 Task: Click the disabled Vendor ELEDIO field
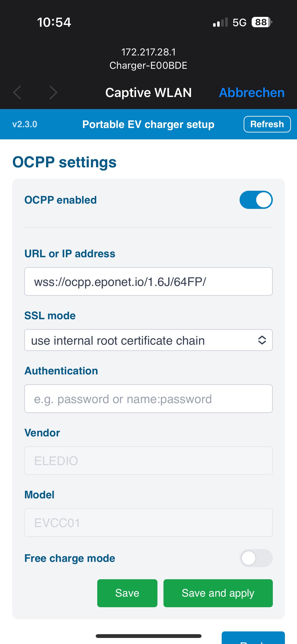pos(148,461)
